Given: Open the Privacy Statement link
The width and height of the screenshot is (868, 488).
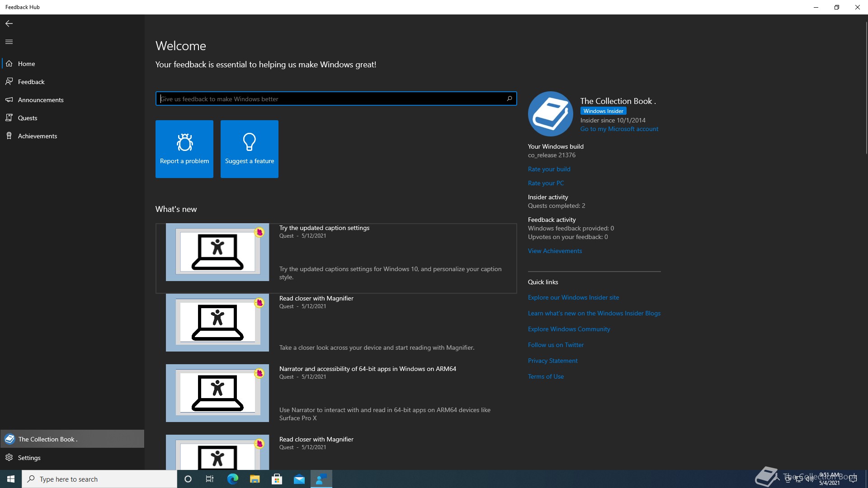Looking at the screenshot, I should point(552,361).
